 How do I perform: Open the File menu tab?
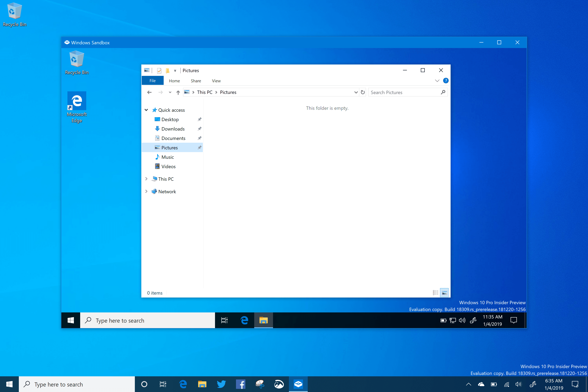click(152, 81)
